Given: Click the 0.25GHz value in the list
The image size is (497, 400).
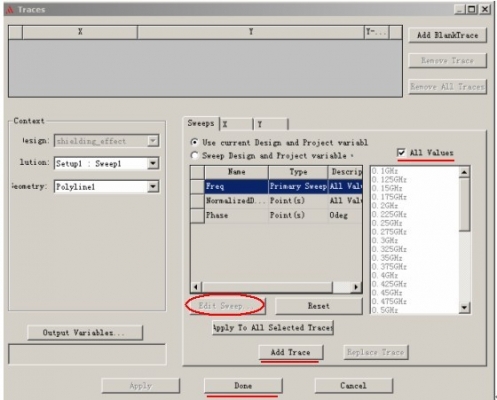Looking at the screenshot, I should click(x=387, y=223).
